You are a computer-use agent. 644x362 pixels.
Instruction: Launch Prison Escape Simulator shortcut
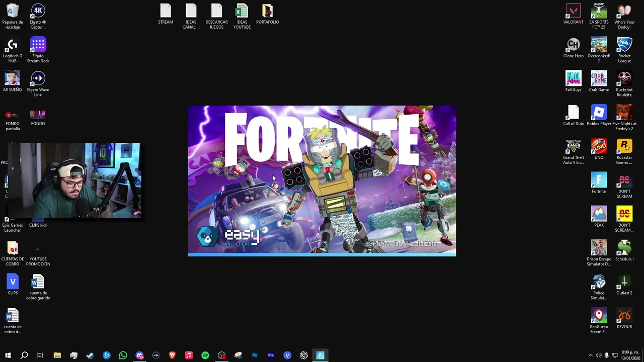(x=599, y=253)
